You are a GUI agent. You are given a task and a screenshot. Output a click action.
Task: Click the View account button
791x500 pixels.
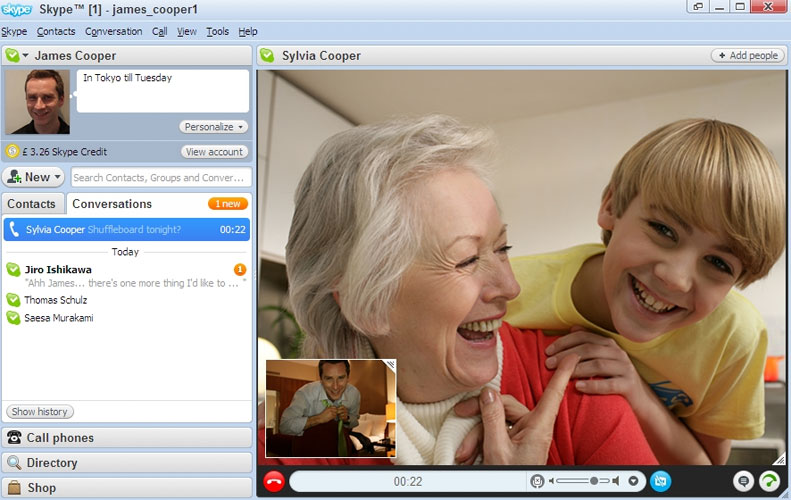[214, 152]
